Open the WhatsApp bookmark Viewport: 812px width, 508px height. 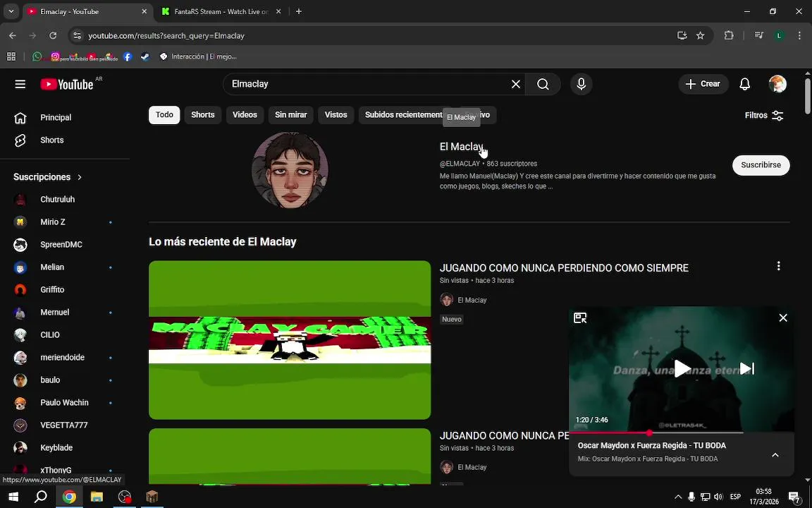(37, 56)
